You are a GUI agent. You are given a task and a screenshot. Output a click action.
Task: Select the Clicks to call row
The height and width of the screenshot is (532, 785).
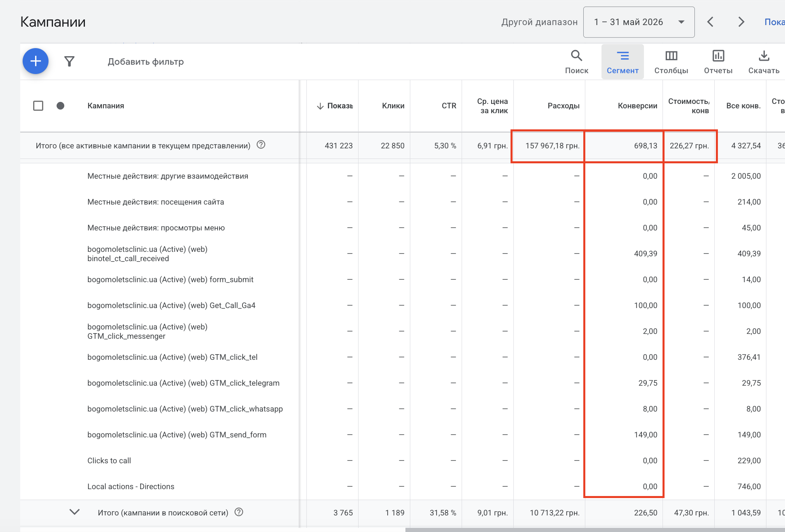pyautogui.click(x=109, y=460)
